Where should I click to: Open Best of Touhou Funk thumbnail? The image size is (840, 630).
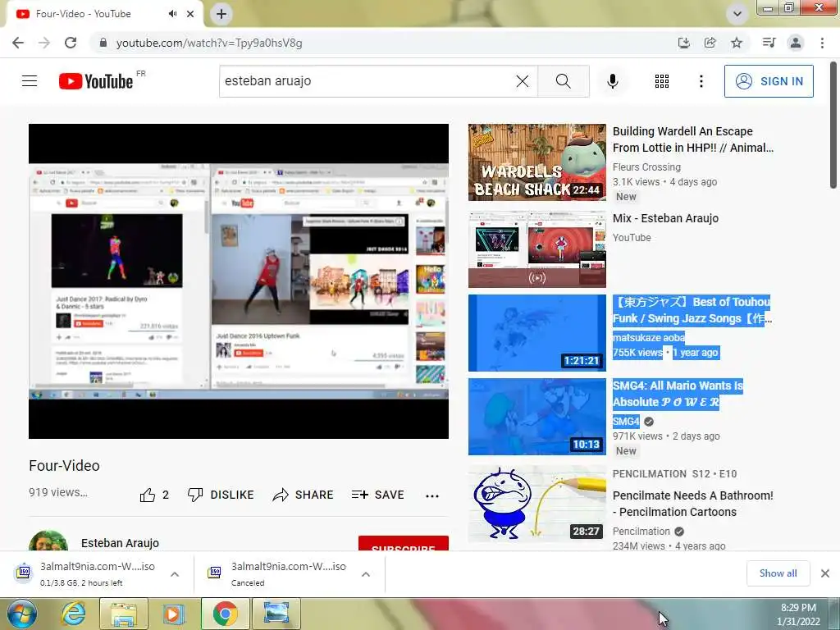[x=536, y=333]
